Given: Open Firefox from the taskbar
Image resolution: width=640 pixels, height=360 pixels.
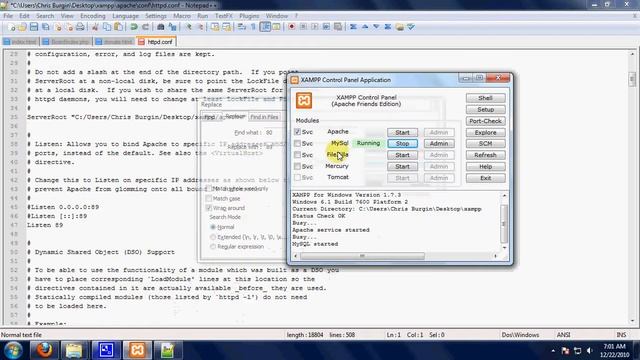Looking at the screenshot, I should pos(44,350).
